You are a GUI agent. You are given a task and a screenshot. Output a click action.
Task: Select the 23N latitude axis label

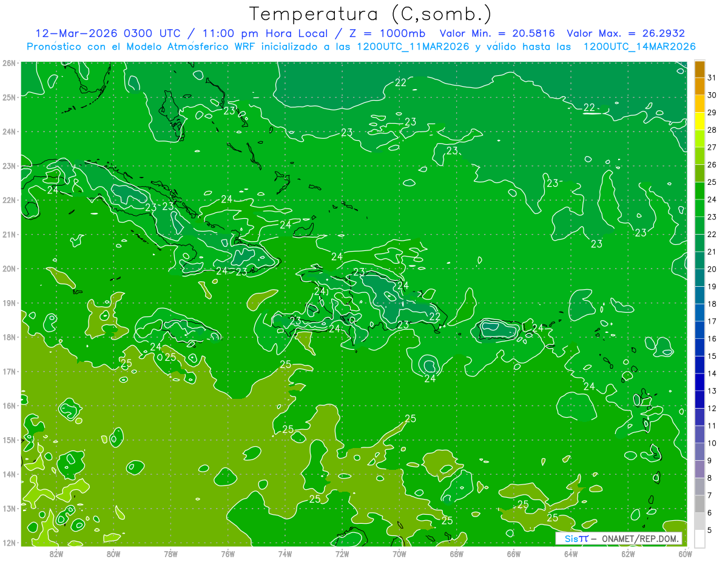8,166
